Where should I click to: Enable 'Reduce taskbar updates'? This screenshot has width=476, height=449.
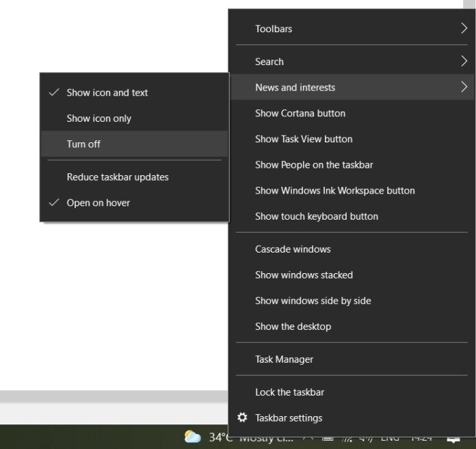[x=117, y=177]
